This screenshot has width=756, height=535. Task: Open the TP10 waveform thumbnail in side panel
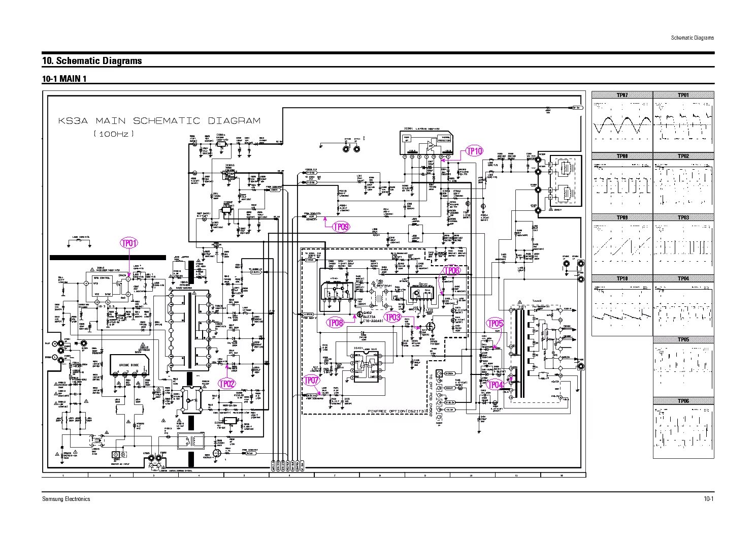coord(622,309)
